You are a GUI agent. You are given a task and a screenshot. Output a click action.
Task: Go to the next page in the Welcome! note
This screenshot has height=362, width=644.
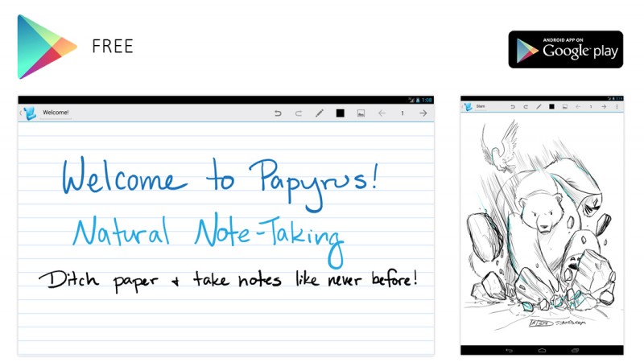tap(423, 113)
